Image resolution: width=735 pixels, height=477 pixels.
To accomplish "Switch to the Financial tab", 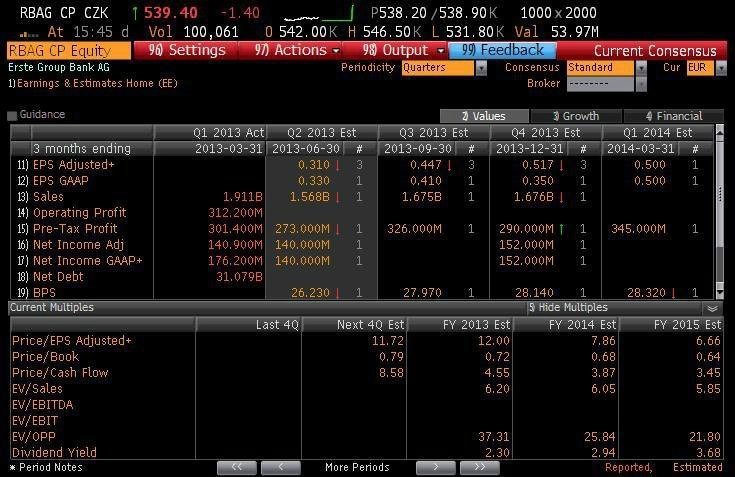I will 674,116.
